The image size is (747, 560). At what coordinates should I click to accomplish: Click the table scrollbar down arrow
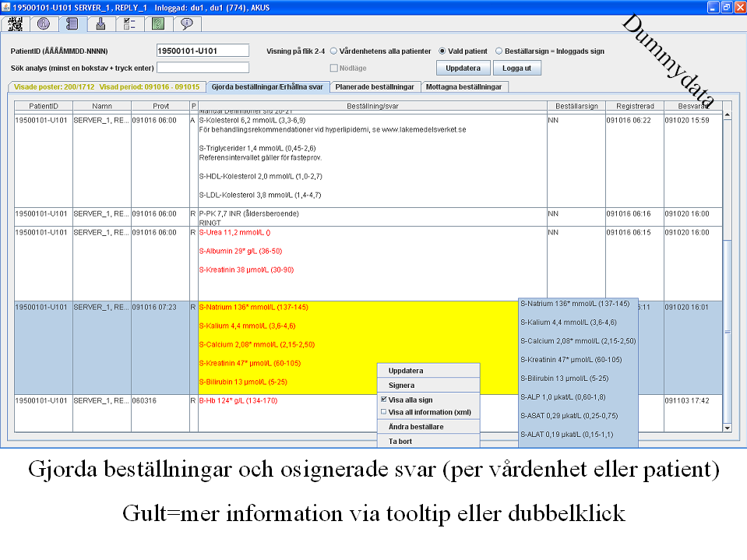728,428
